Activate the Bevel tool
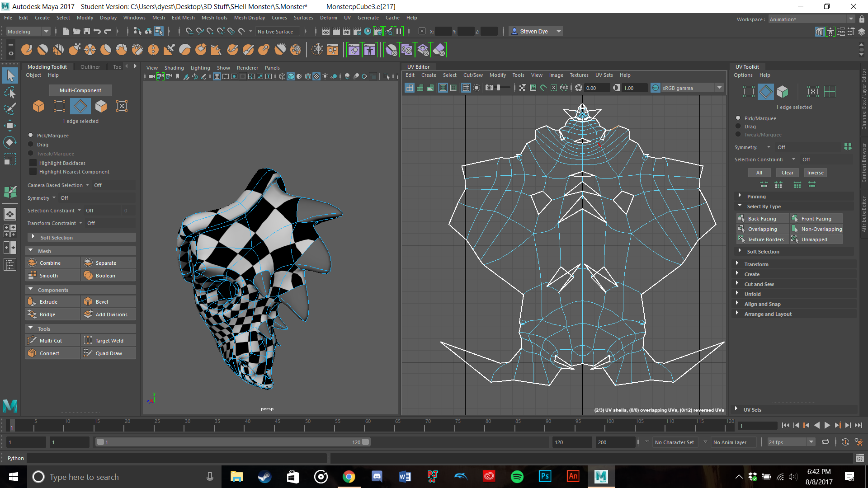The width and height of the screenshot is (868, 488). tap(108, 302)
